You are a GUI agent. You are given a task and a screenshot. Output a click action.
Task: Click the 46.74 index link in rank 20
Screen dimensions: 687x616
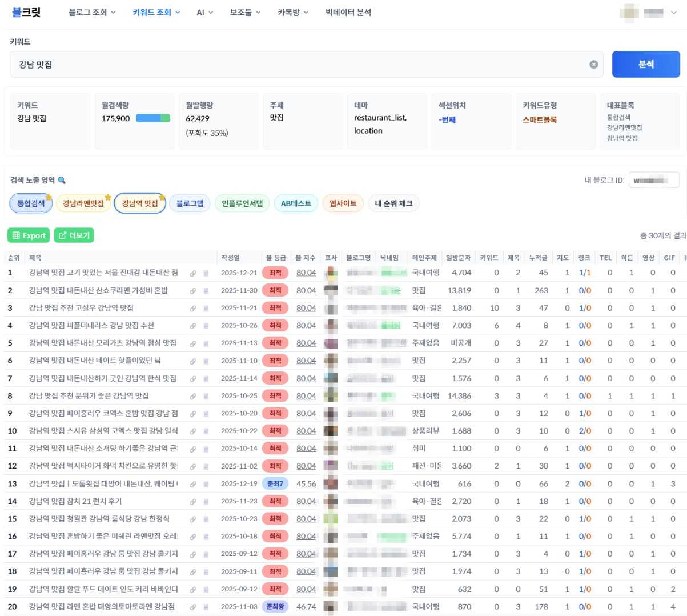(x=306, y=607)
